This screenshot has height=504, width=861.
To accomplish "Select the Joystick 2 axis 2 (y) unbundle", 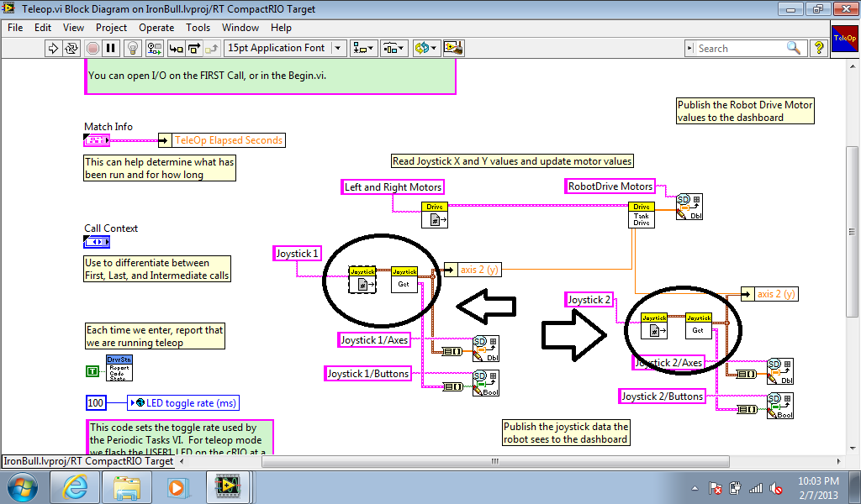I will [x=770, y=294].
